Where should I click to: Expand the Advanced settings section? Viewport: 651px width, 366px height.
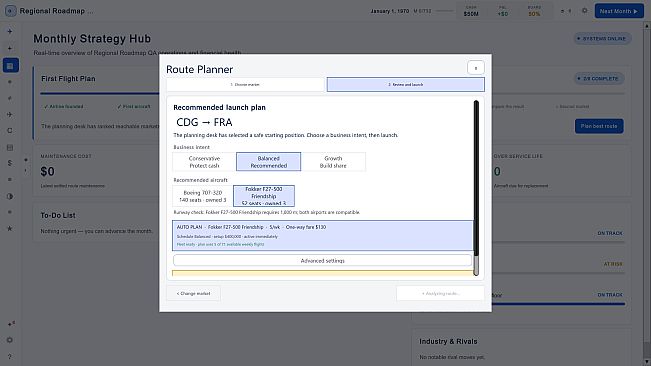point(323,261)
